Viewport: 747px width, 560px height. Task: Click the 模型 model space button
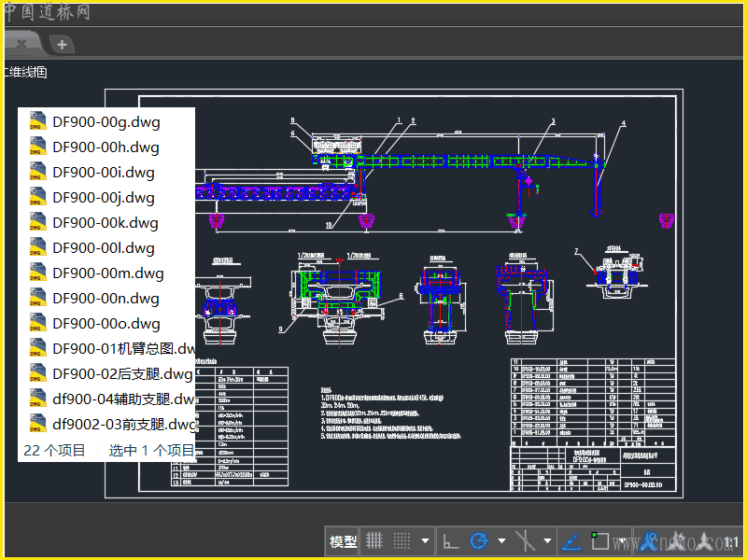[x=343, y=541]
